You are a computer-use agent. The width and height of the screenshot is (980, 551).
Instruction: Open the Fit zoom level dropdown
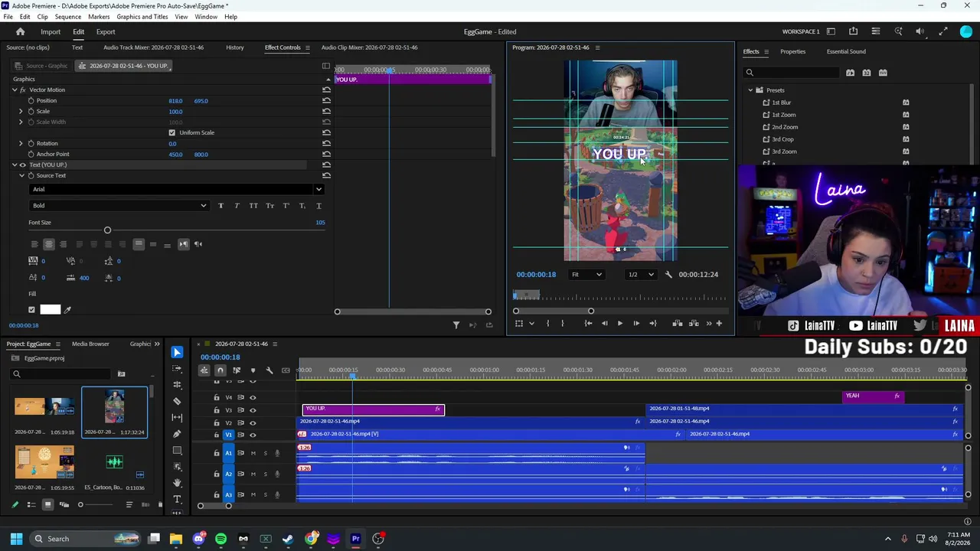pos(586,274)
